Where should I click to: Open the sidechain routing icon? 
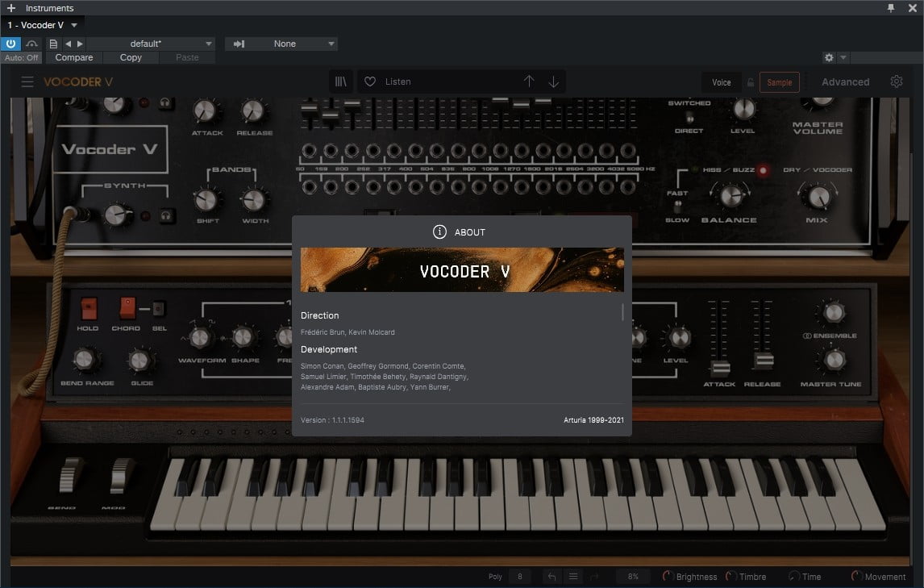(x=31, y=44)
